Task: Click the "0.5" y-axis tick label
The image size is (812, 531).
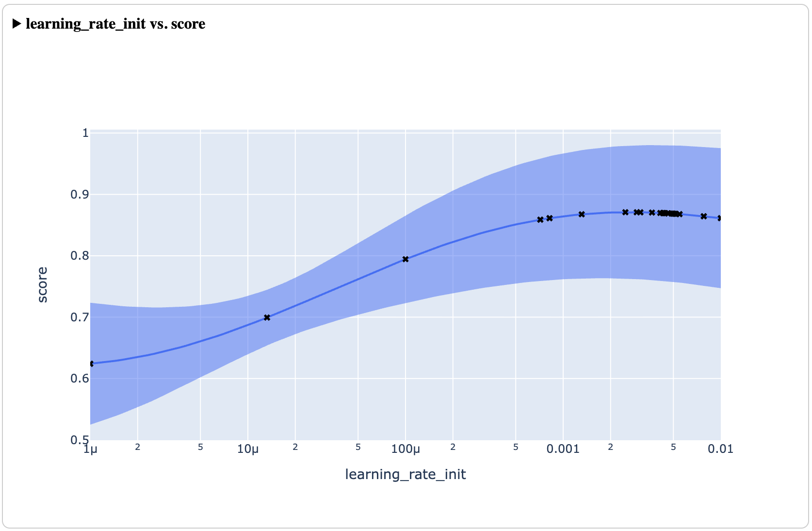Action: click(x=80, y=440)
